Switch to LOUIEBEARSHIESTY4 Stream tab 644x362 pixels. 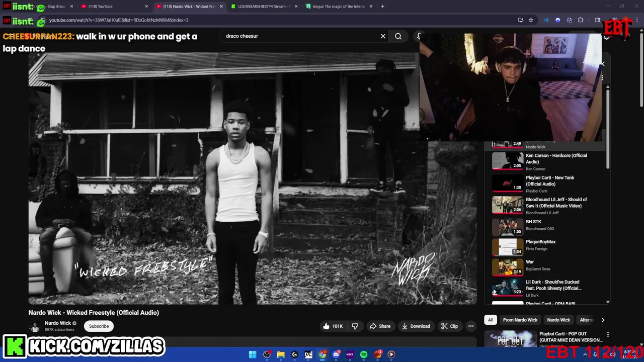[264, 7]
